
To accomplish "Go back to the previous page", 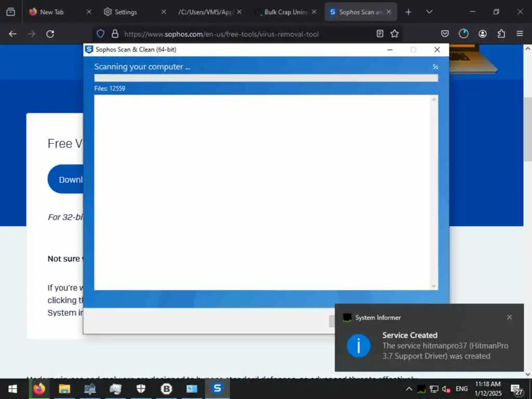I will tap(12, 34).
